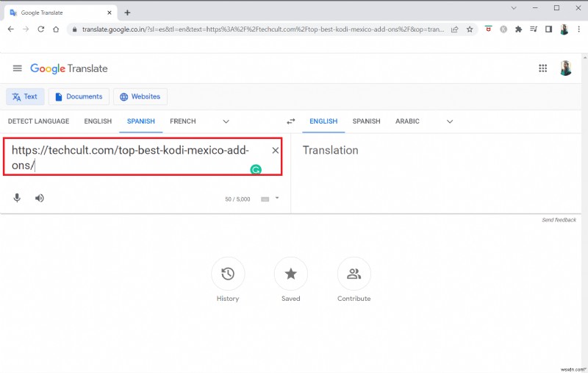Expand more source languages chevron
Screen dimensions: 588x373
point(226,121)
